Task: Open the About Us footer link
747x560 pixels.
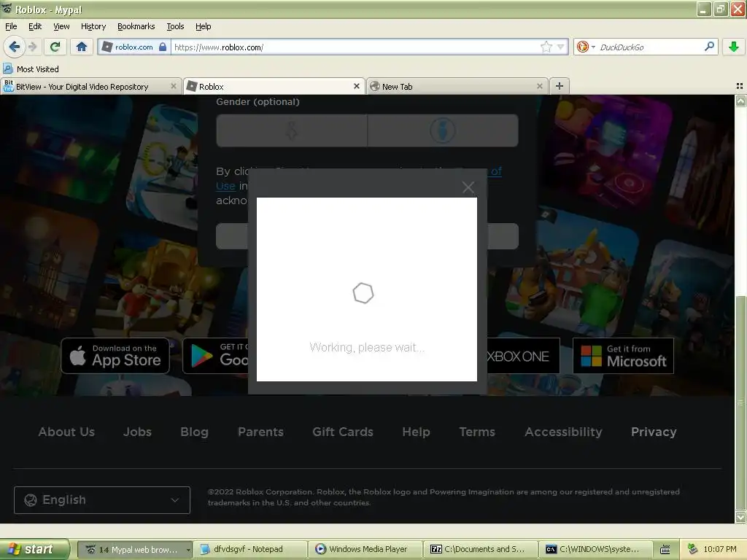Action: (66, 432)
